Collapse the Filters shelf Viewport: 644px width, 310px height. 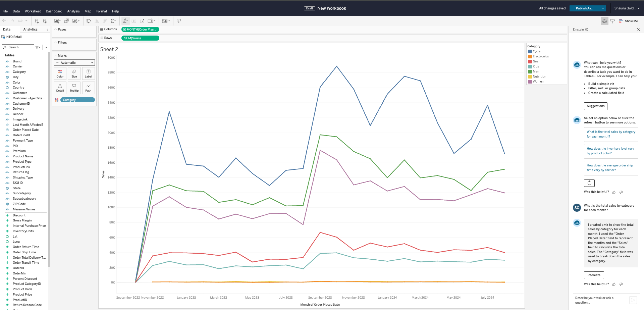pyautogui.click(x=55, y=43)
